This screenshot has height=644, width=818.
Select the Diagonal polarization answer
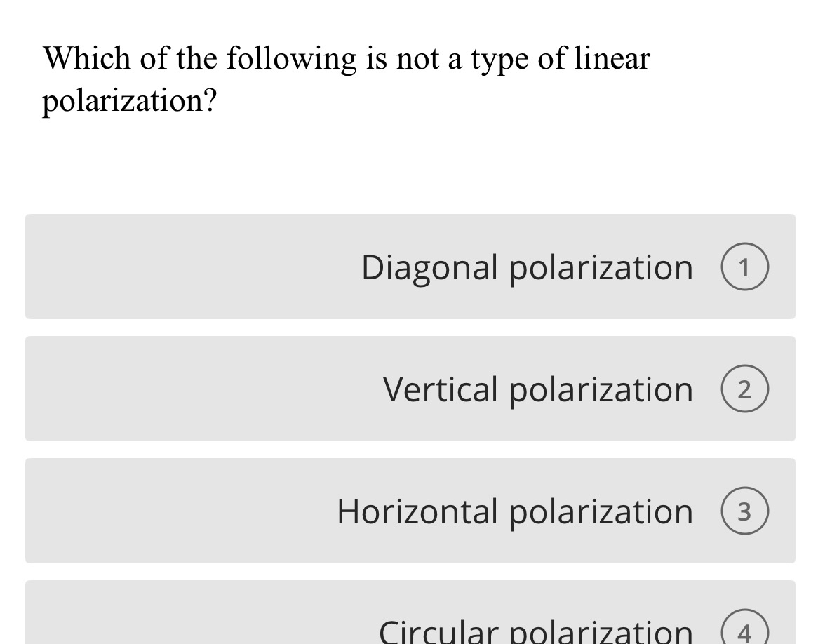(410, 267)
